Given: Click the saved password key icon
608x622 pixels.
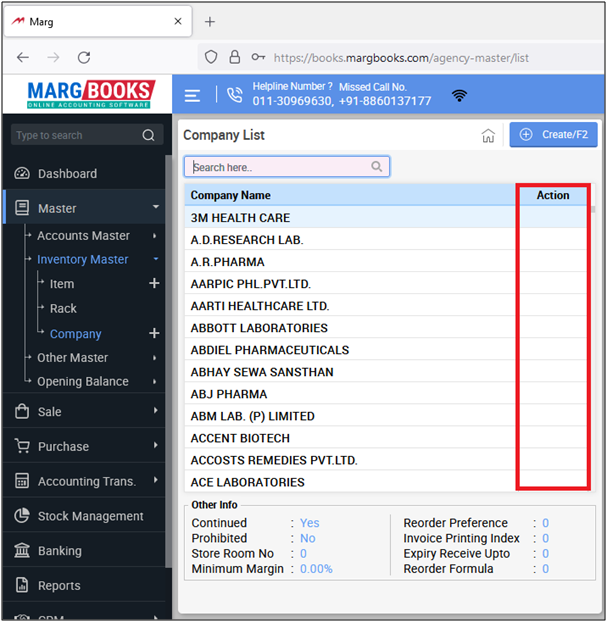Looking at the screenshot, I should click(x=258, y=58).
